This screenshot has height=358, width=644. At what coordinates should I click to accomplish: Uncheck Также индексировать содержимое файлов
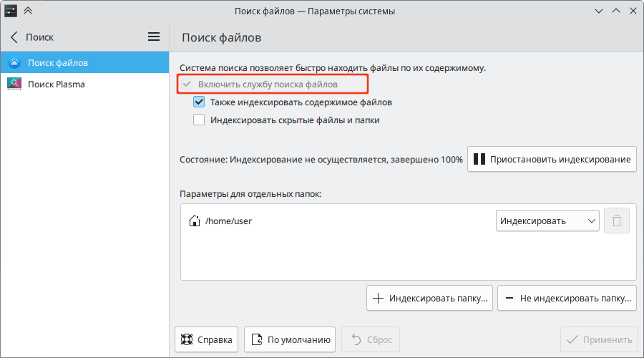[x=199, y=102]
